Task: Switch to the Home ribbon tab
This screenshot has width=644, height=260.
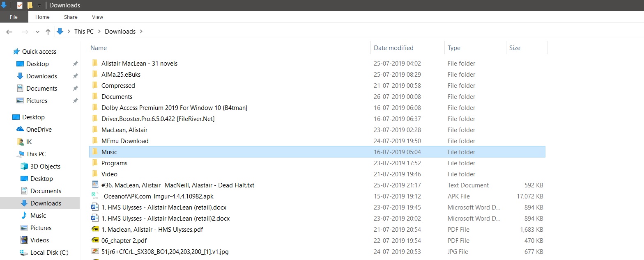Action: click(42, 17)
